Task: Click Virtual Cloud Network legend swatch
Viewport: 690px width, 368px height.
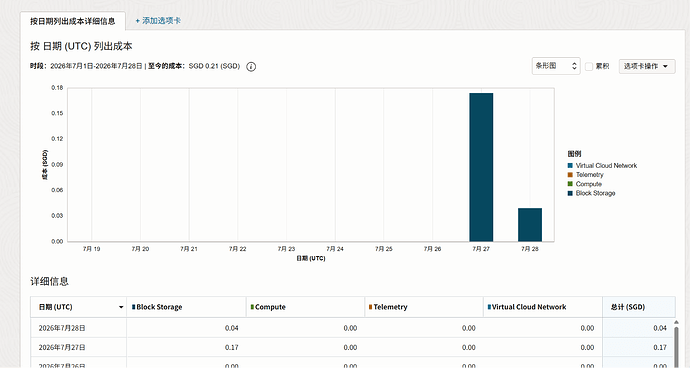Action: tap(570, 166)
